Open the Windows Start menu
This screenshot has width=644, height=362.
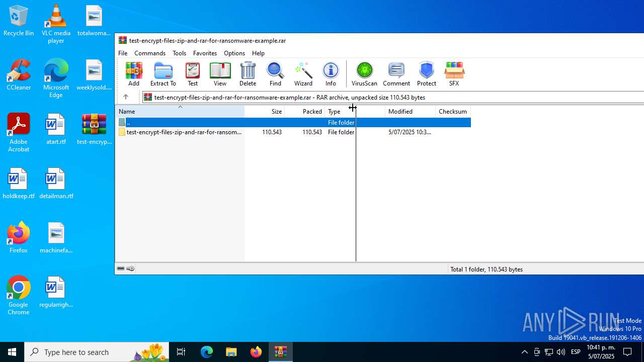[12, 352]
